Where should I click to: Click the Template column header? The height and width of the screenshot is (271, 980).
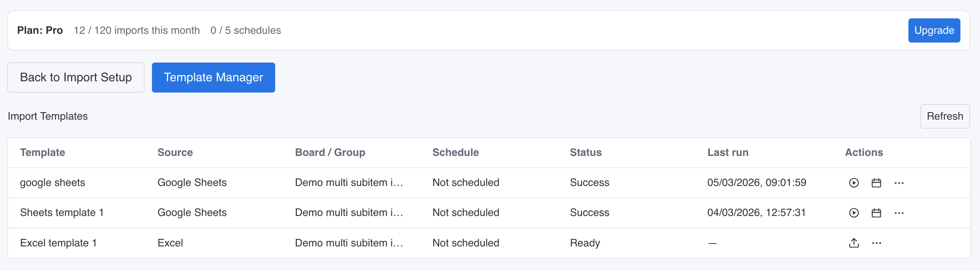point(42,153)
